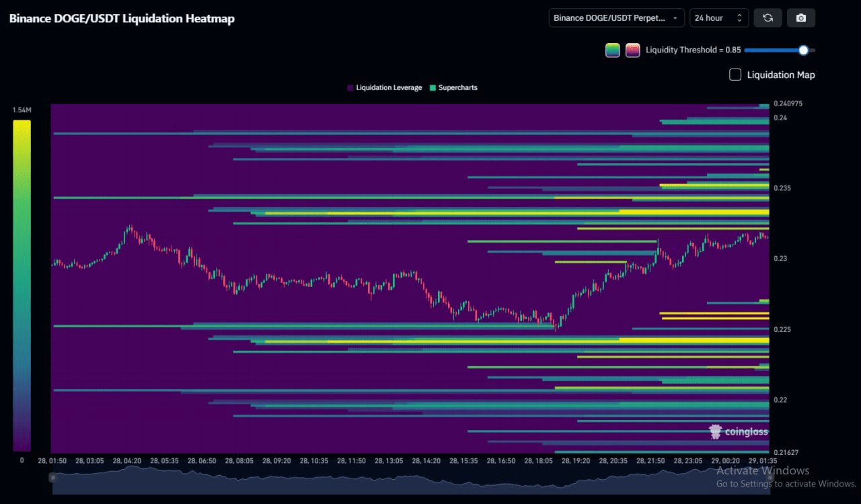Click the 0.225 price axis label

(x=782, y=329)
